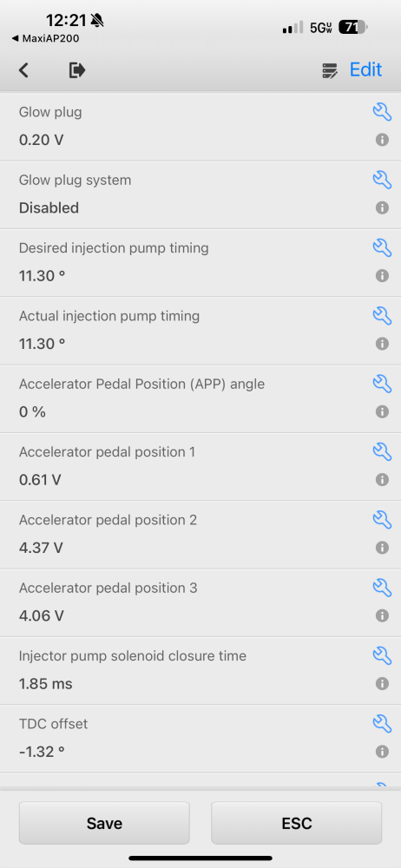The height and width of the screenshot is (868, 401).
Task: Open the data list edit icon beside Edit
Action: click(330, 70)
